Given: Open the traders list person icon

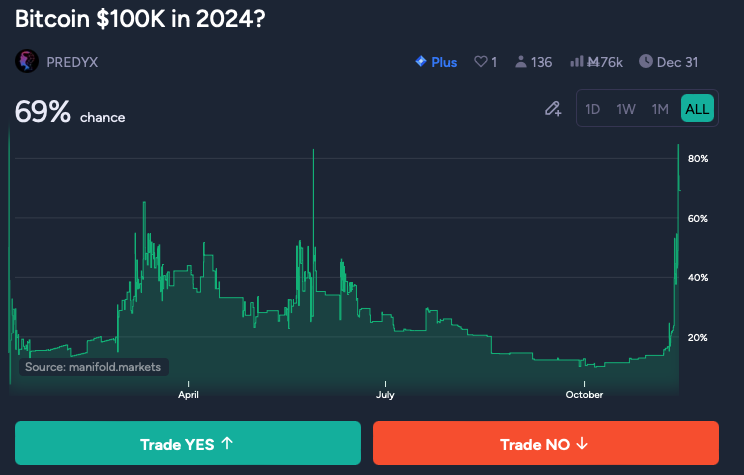Looking at the screenshot, I should click(x=521, y=62).
